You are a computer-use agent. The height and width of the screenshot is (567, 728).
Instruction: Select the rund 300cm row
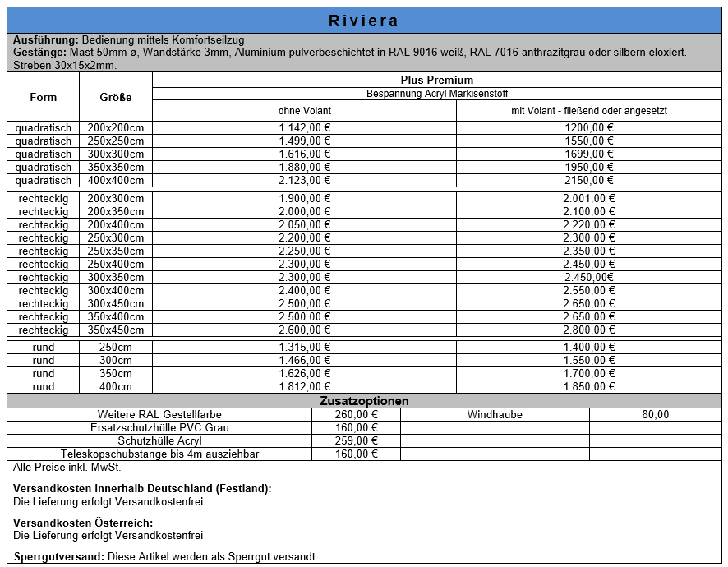44,360
